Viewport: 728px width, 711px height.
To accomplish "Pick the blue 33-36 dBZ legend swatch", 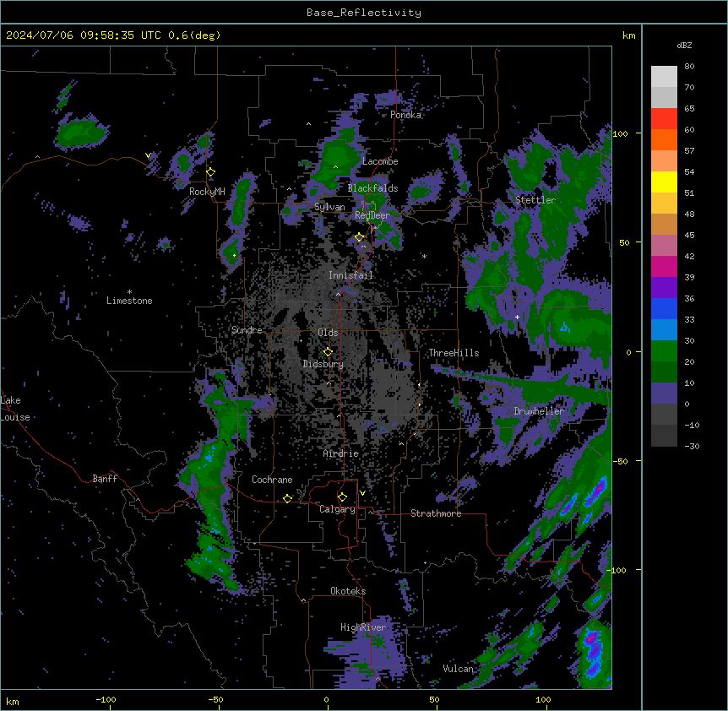I will 664,308.
